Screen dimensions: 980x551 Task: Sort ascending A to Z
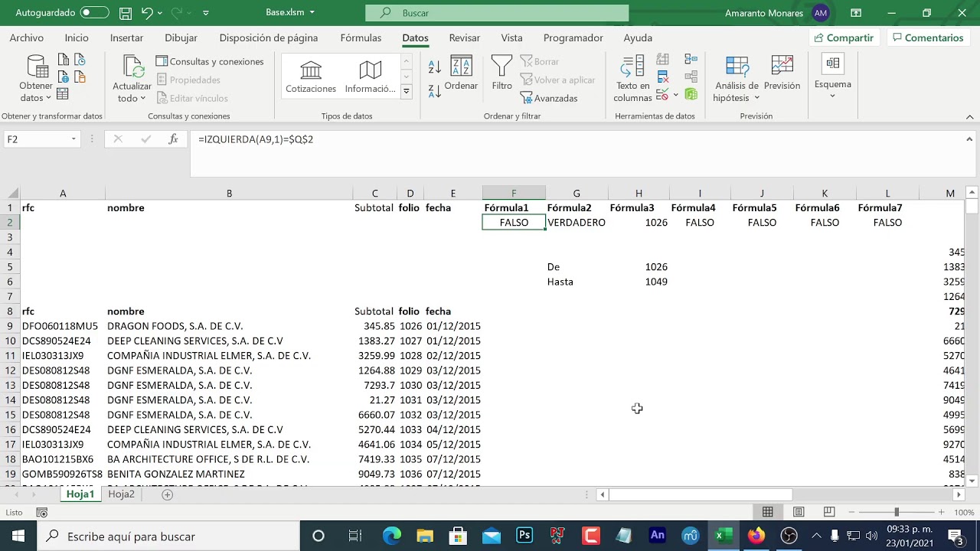pyautogui.click(x=435, y=67)
